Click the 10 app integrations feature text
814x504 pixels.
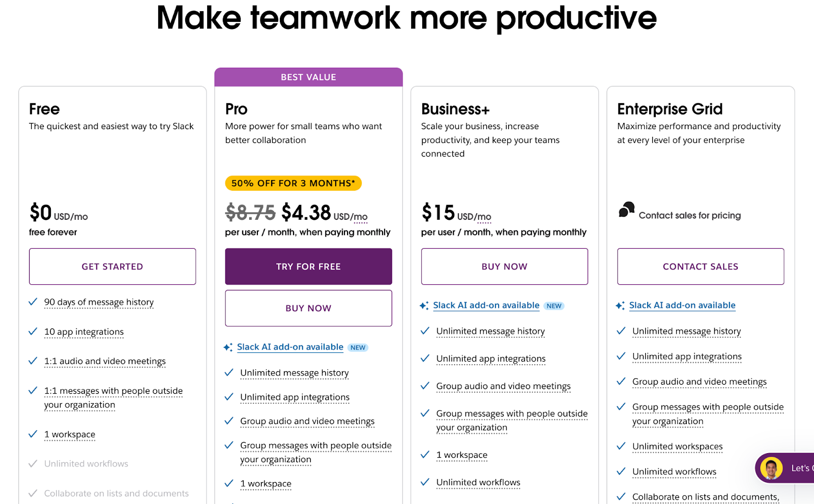click(x=84, y=332)
